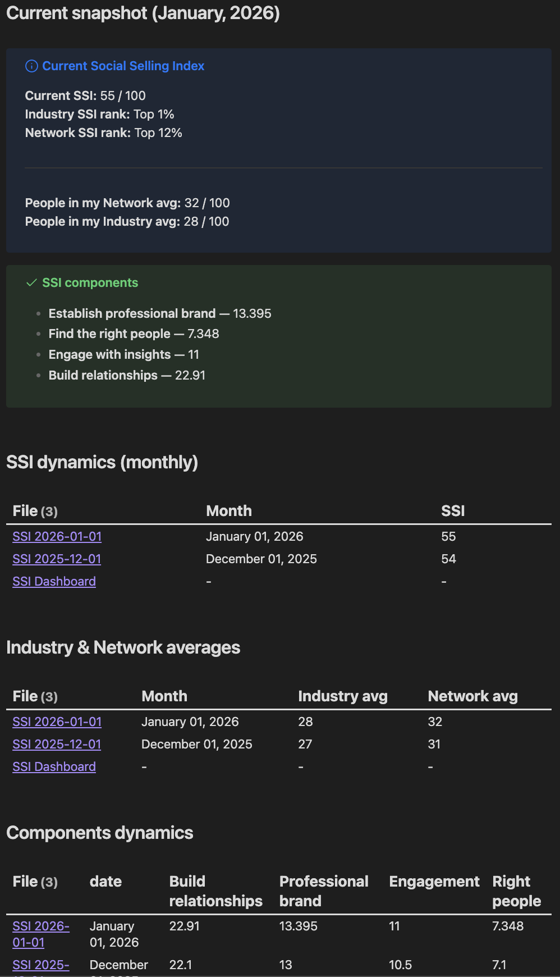Screen dimensions: 560x977
Task: Click the info icon beside Current Social Selling Index
Action: pos(31,66)
